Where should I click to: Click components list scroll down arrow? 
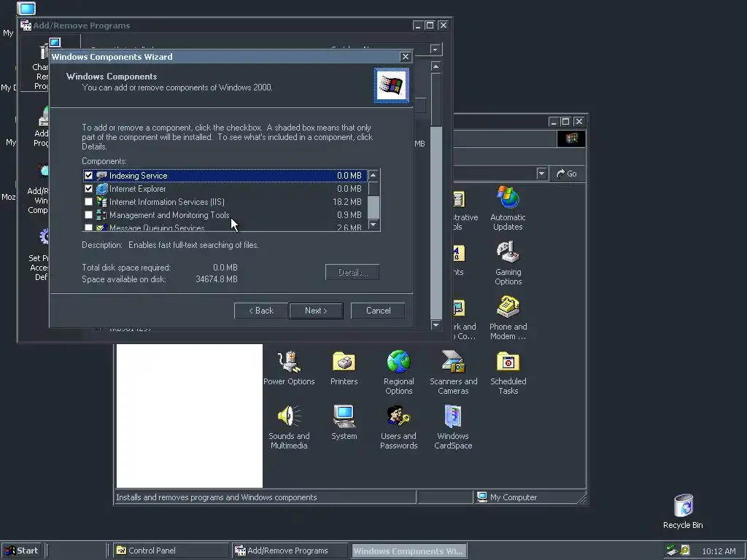pos(373,225)
